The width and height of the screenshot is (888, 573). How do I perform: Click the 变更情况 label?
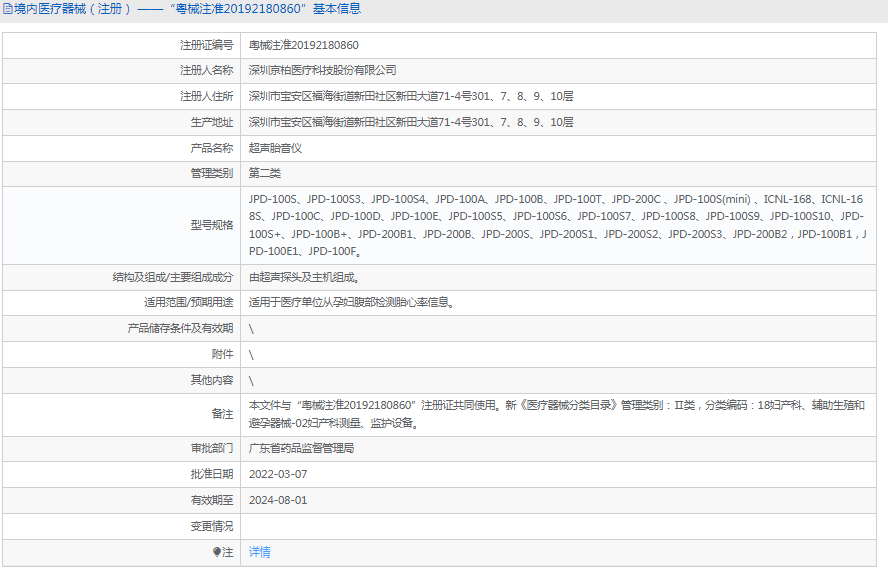click(x=211, y=527)
